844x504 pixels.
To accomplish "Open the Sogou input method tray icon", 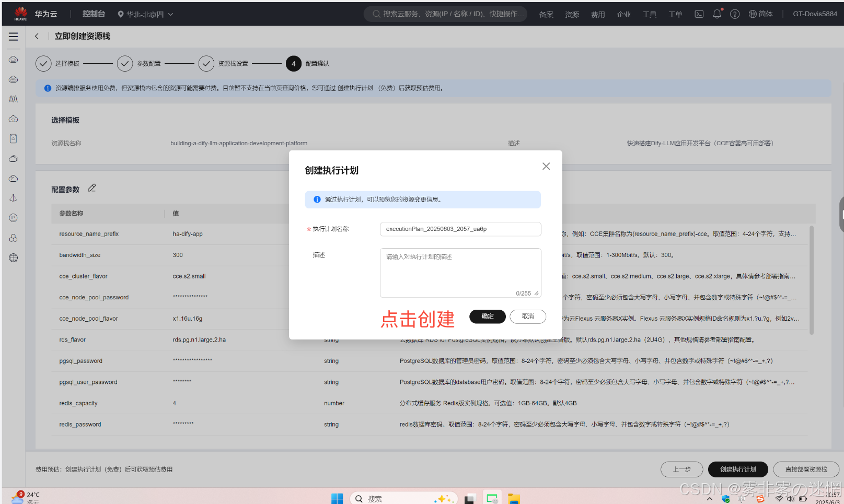I will pyautogui.click(x=760, y=499).
